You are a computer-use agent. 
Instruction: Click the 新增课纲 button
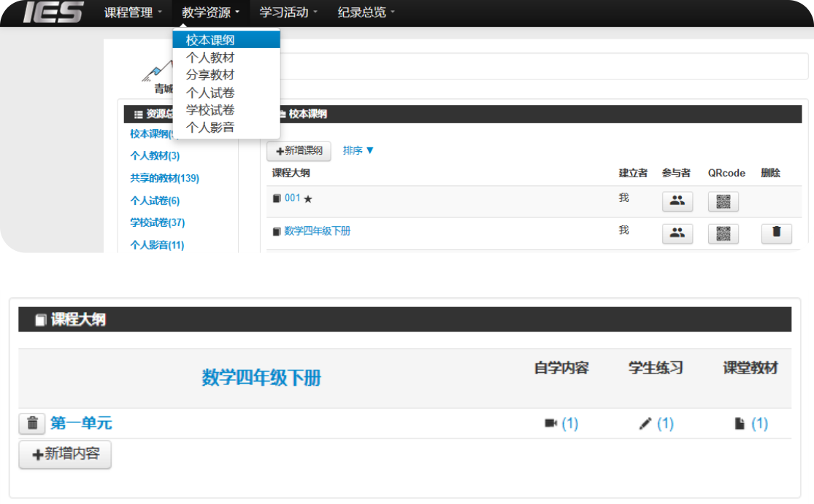coord(299,151)
